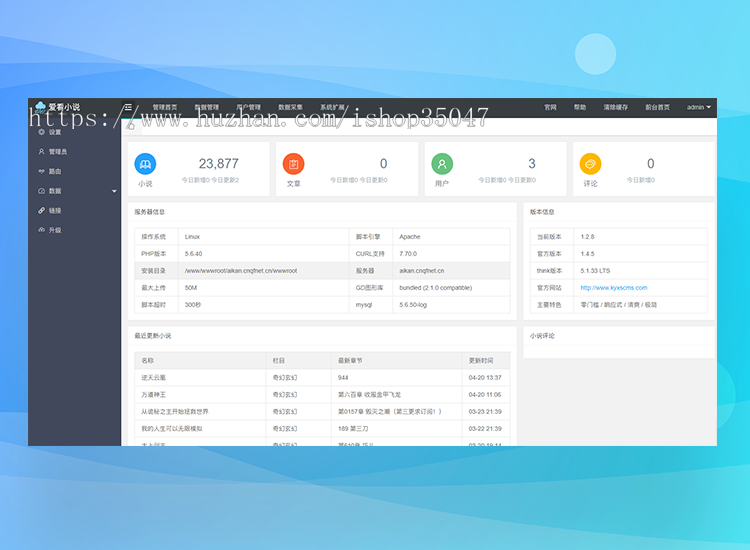Click the settings gear icon beside 设置
The image size is (750, 550).
tap(42, 132)
